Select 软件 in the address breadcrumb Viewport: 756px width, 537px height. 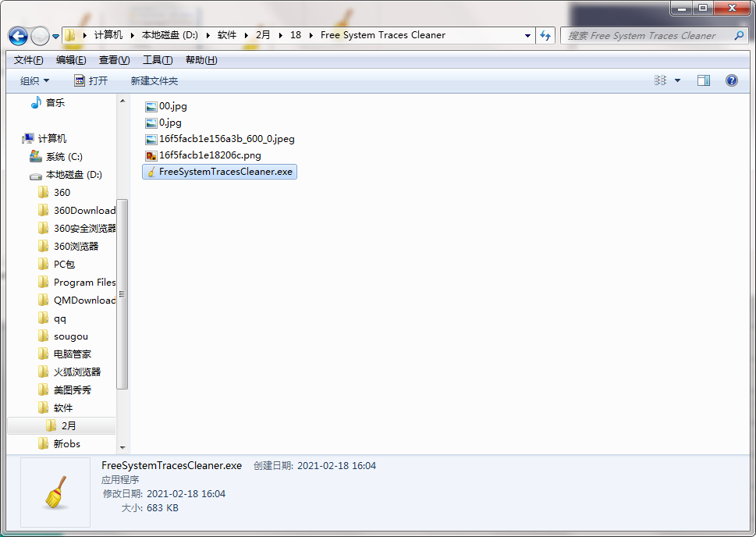pos(226,35)
